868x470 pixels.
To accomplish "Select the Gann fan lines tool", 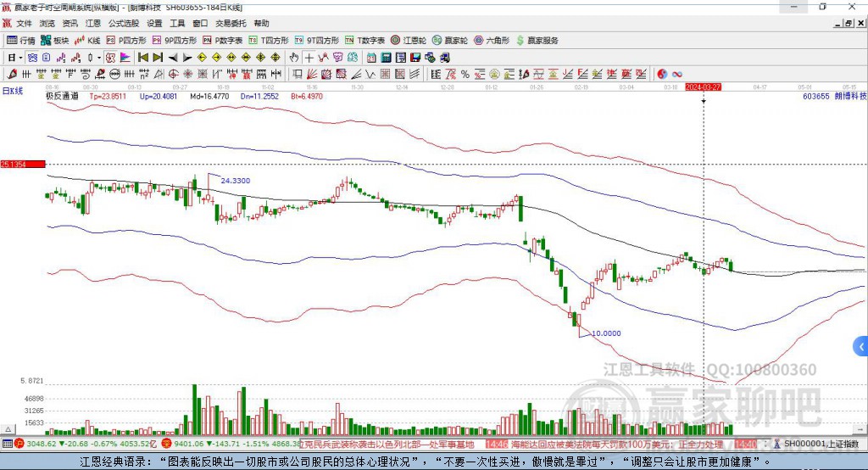I will (312, 74).
